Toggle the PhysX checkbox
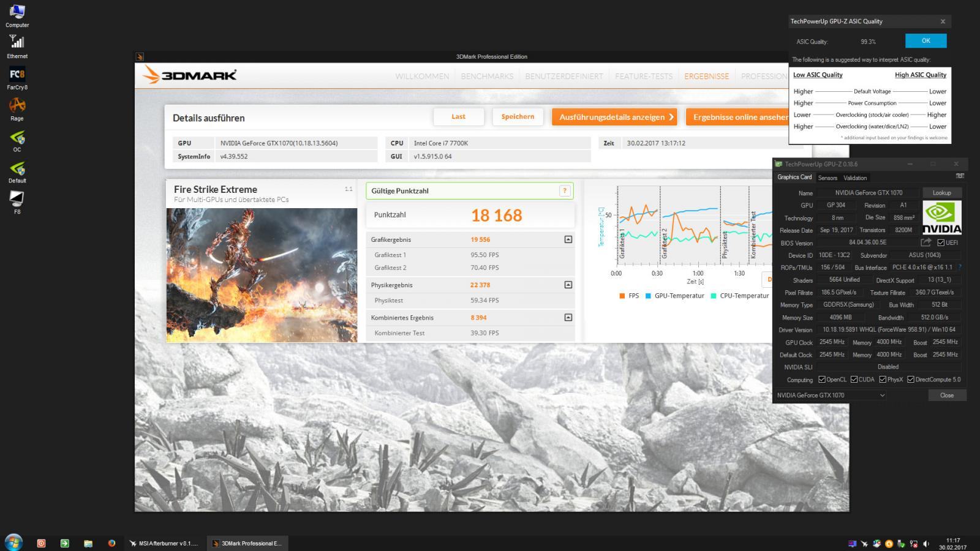The height and width of the screenshot is (551, 980). click(883, 380)
